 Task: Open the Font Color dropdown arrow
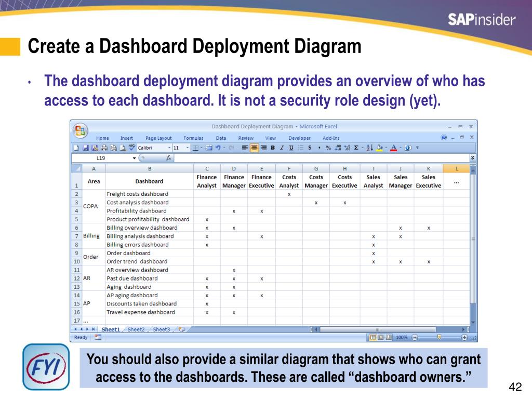tap(401, 148)
